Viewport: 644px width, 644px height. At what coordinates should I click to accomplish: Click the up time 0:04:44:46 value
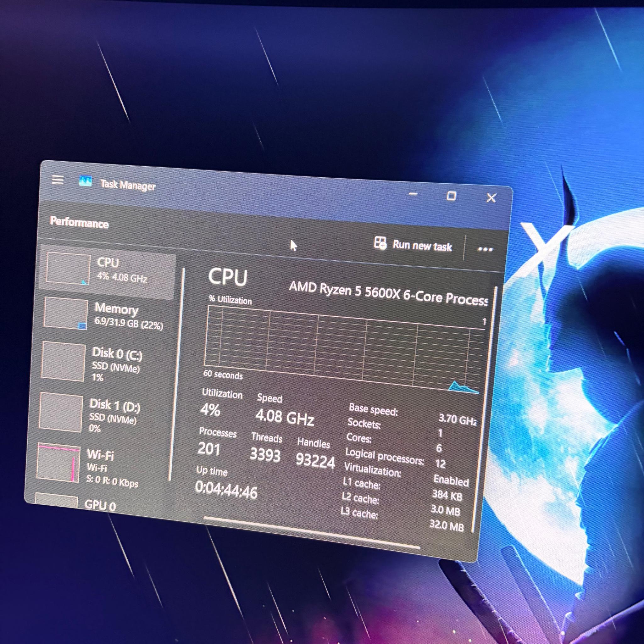point(226,490)
